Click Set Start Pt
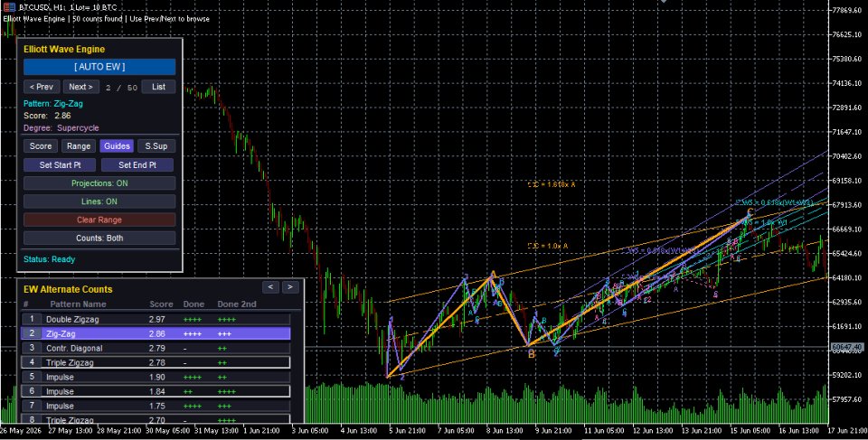This screenshot has width=868, height=440. 60,165
